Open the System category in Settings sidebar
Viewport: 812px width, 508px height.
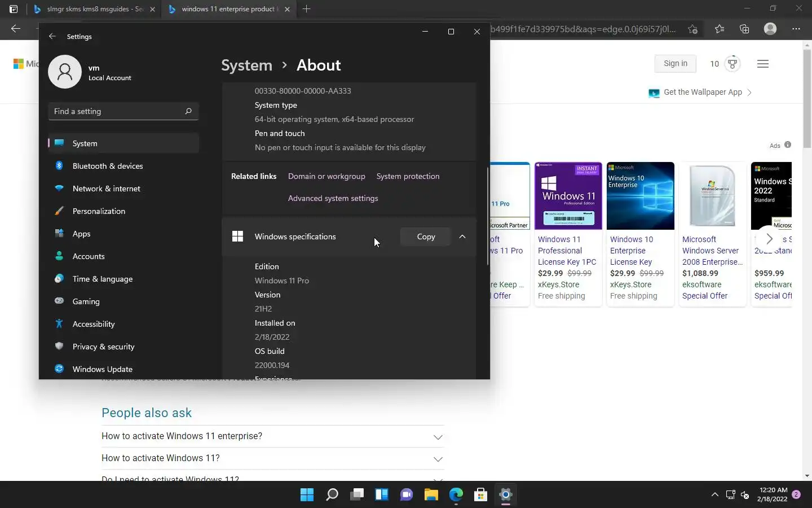[123, 143]
